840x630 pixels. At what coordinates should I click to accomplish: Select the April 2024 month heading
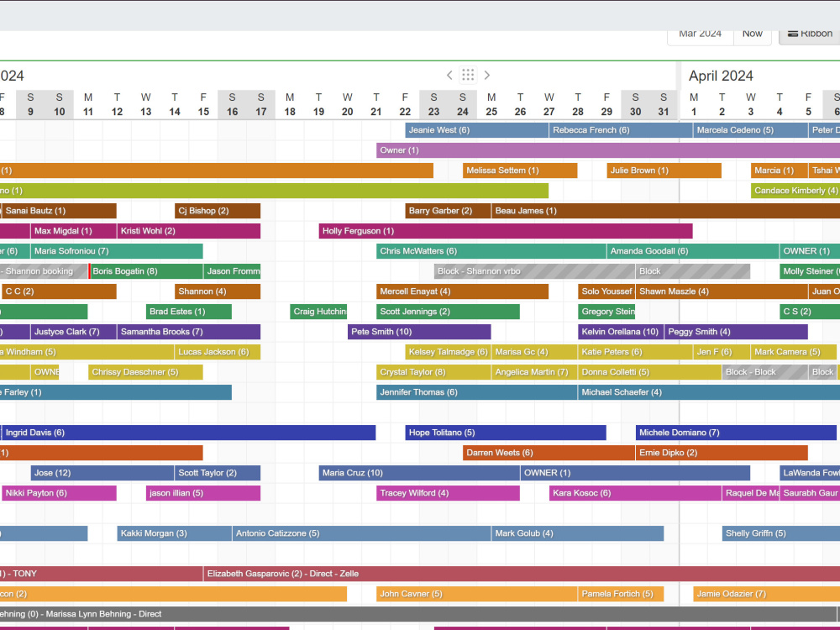(x=721, y=76)
